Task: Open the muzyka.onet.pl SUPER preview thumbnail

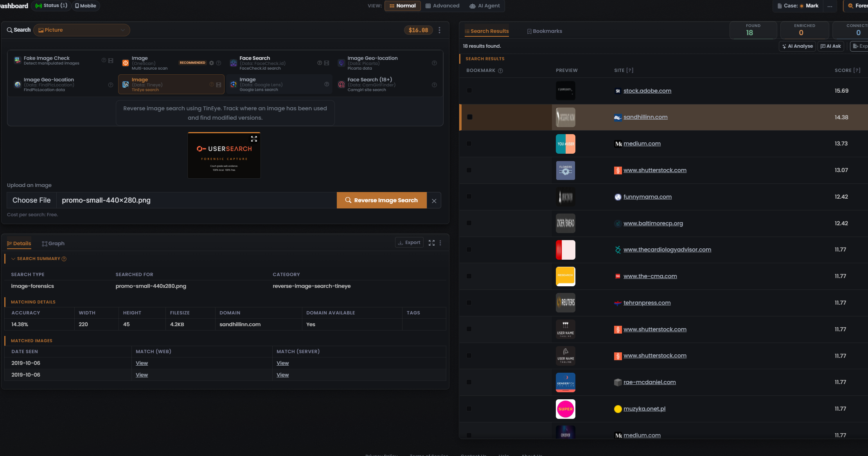Action: coord(566,409)
